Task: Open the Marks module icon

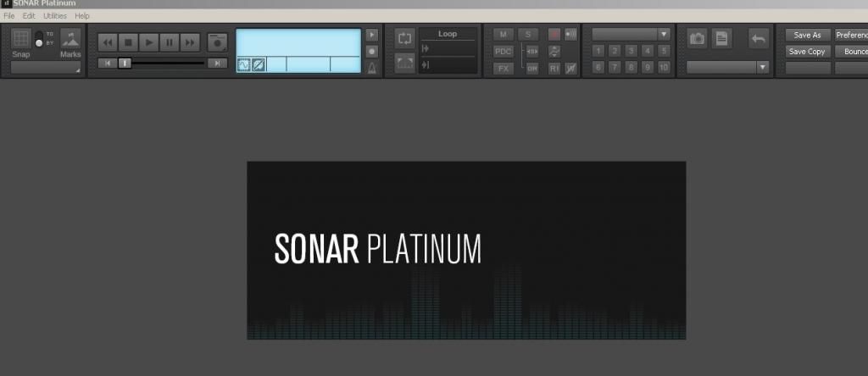Action: click(70, 38)
